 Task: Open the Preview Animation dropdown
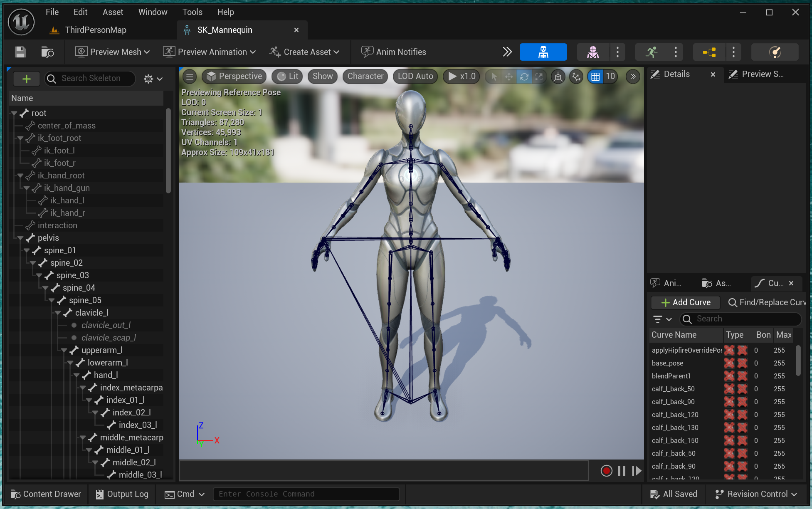[209, 52]
